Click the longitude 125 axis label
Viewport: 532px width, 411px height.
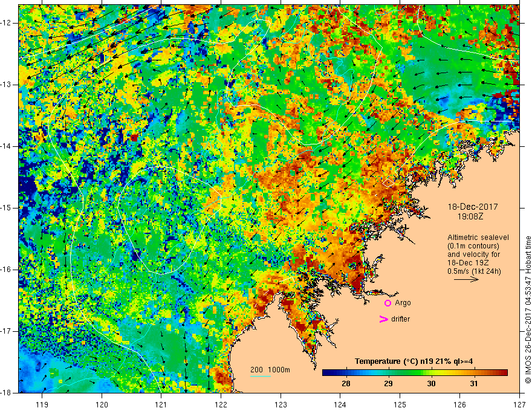pyautogui.click(x=400, y=404)
